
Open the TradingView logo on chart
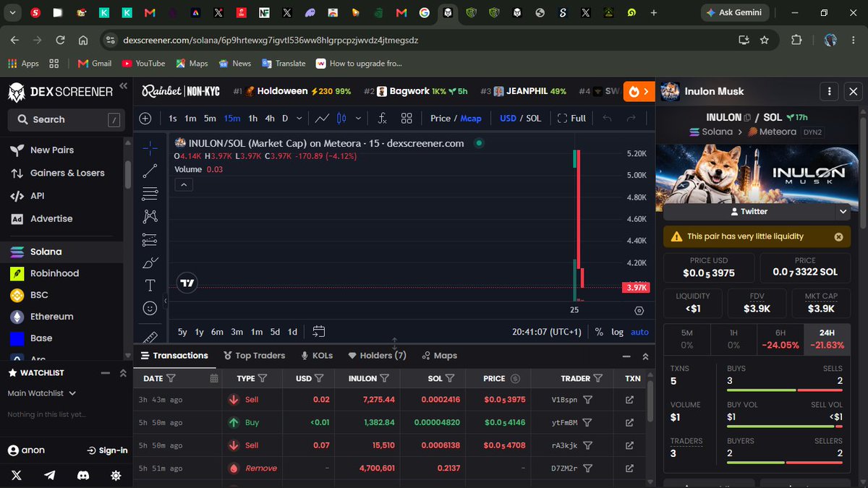[187, 283]
